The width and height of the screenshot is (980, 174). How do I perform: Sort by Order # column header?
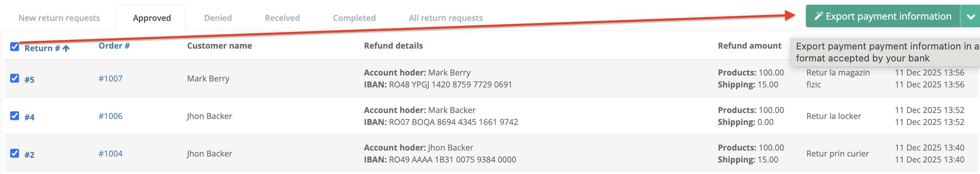pyautogui.click(x=114, y=46)
